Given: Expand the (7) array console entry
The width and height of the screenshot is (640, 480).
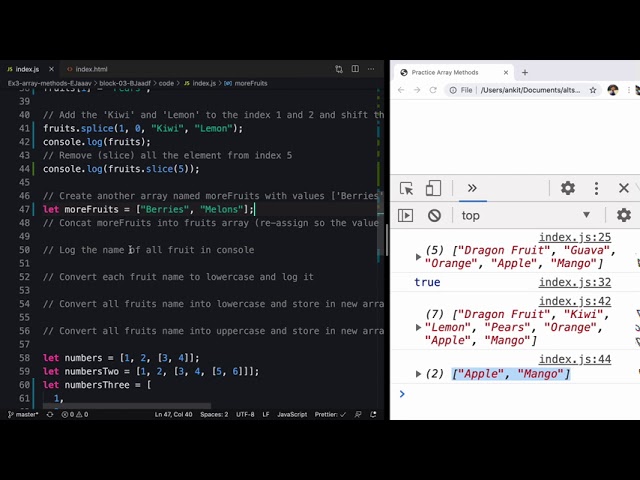Looking at the screenshot, I should (x=418, y=327).
